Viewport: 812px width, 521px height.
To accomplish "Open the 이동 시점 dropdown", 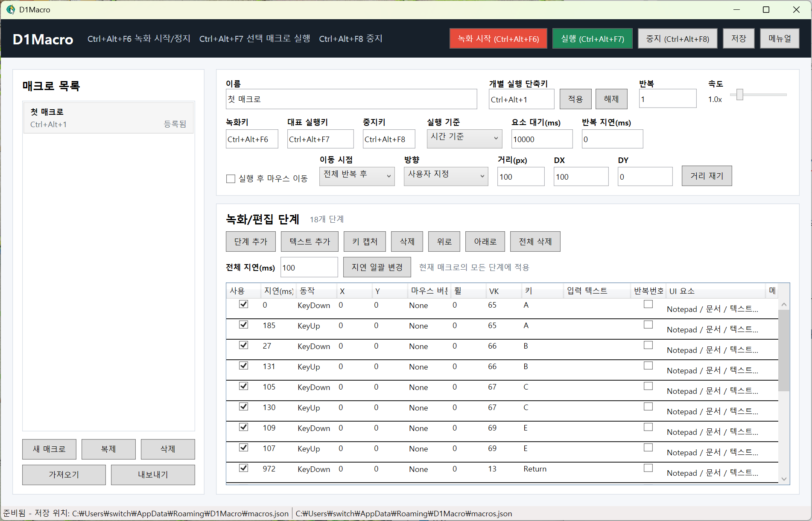I will click(x=357, y=176).
